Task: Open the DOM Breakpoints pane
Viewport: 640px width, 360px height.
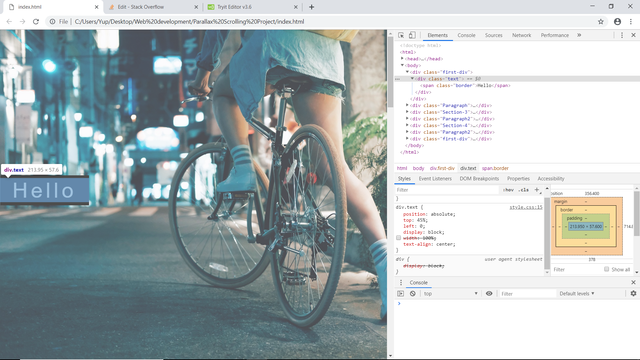Action: [479, 179]
